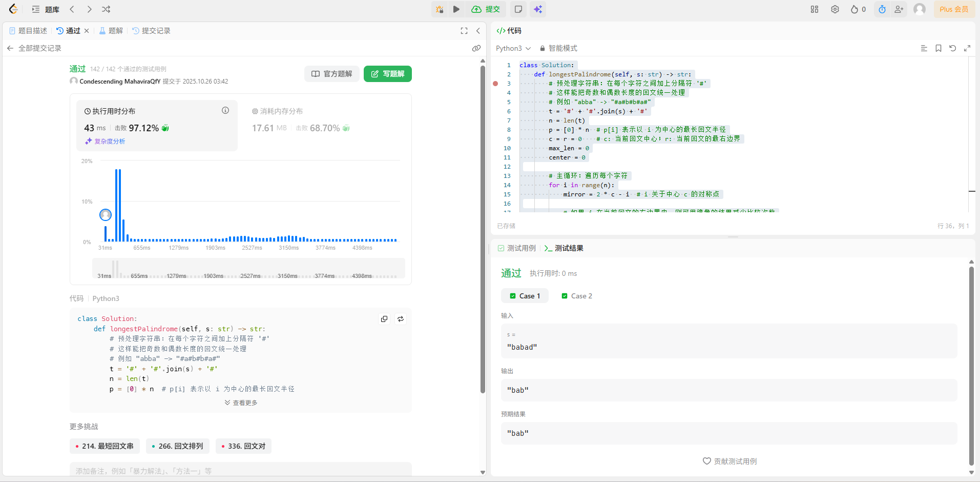Click the bookmark icon in code editor

click(939, 48)
